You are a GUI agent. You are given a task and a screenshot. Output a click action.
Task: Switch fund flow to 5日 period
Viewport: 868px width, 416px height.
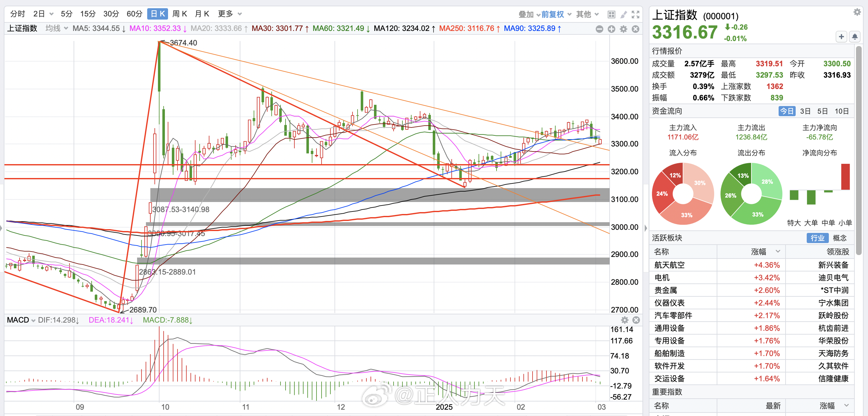tap(822, 111)
